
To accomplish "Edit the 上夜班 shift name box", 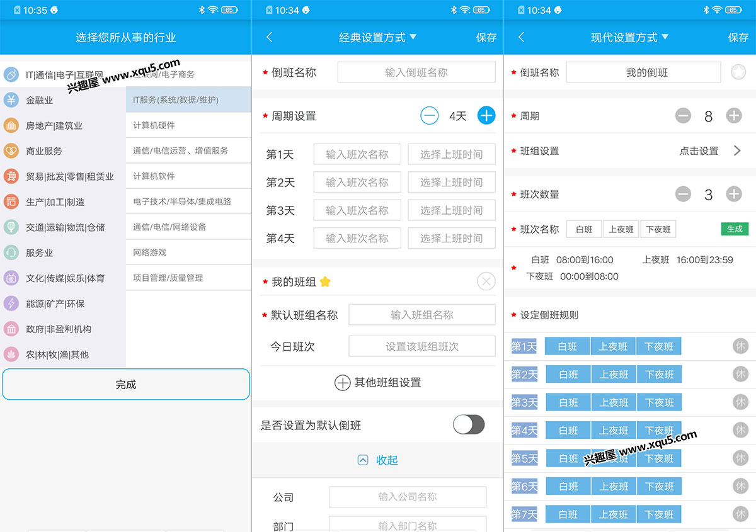I will 621,229.
